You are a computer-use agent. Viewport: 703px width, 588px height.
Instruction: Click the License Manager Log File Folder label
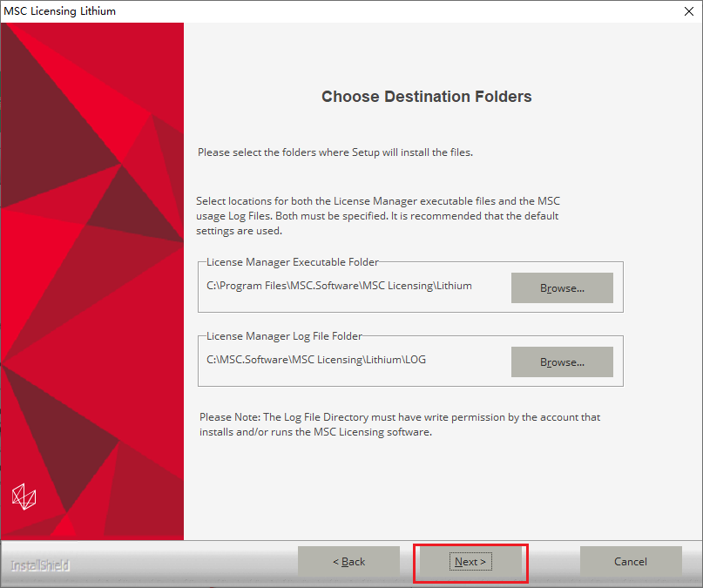[284, 336]
